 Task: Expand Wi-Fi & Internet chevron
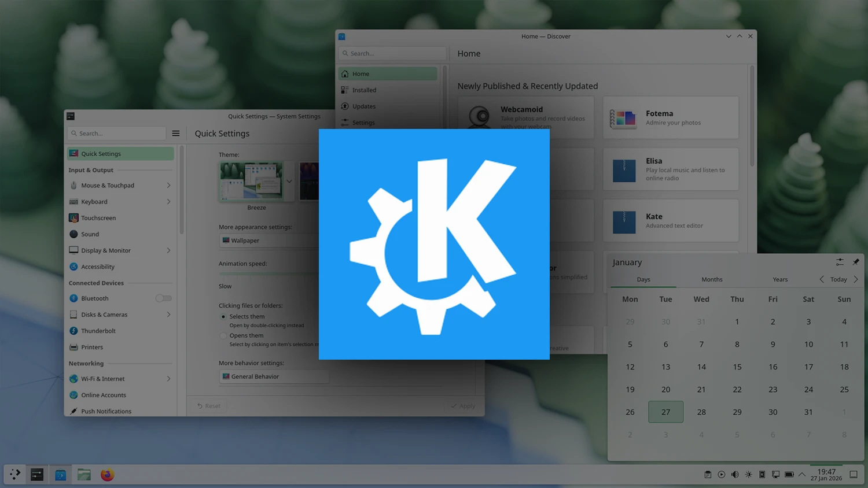coord(168,379)
